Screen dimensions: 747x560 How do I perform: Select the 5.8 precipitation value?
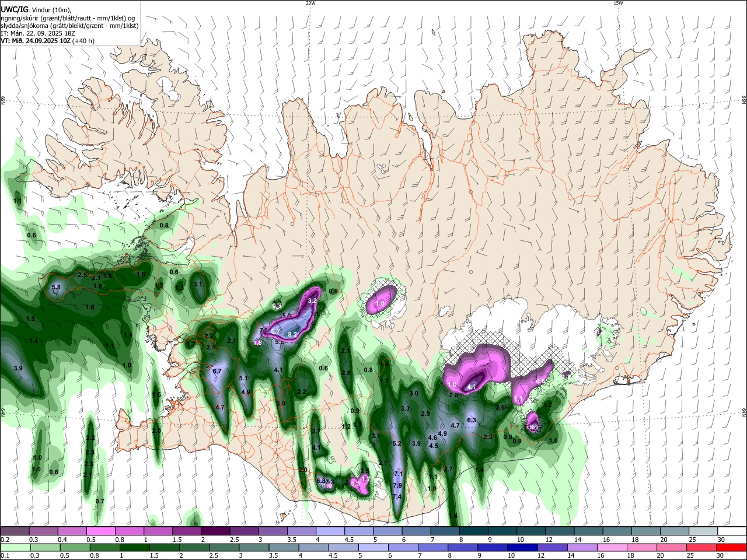[x=57, y=287]
